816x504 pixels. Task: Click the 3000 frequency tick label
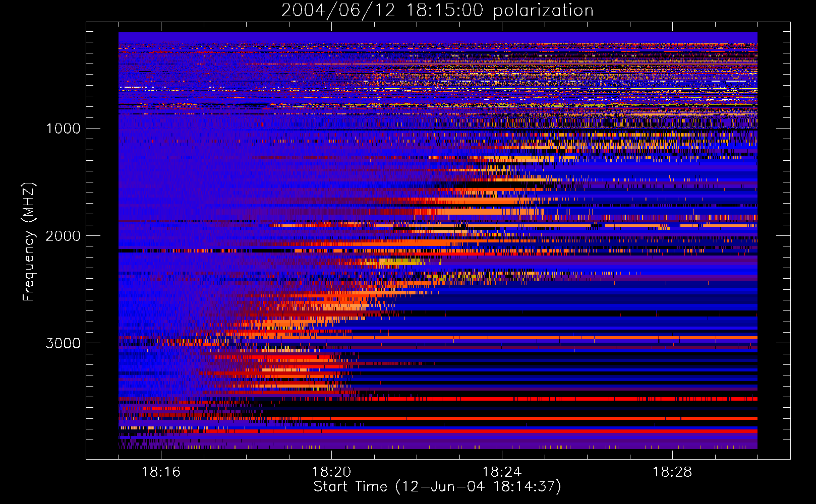[x=63, y=343]
